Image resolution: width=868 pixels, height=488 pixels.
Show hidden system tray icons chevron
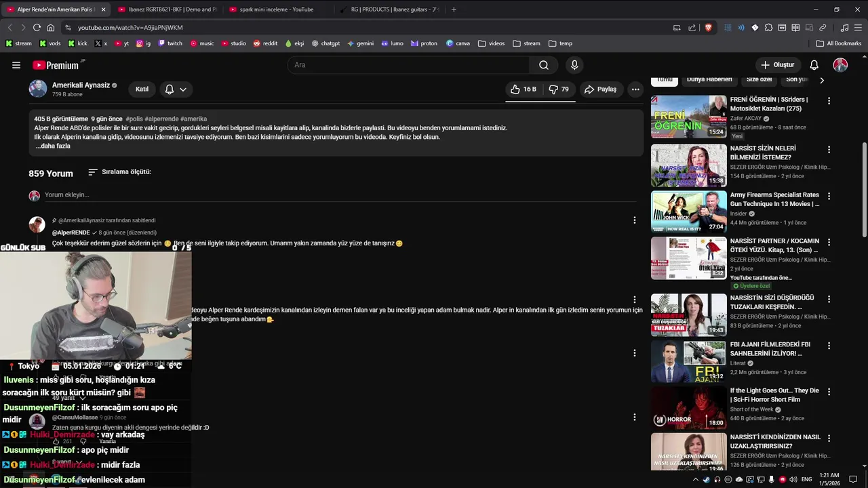695,479
